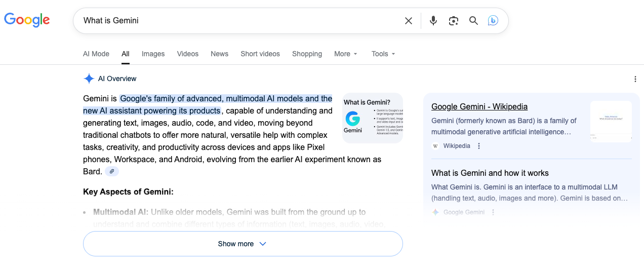Go to the Short videos tab
Screen dimensions: 644x264
[x=260, y=54]
